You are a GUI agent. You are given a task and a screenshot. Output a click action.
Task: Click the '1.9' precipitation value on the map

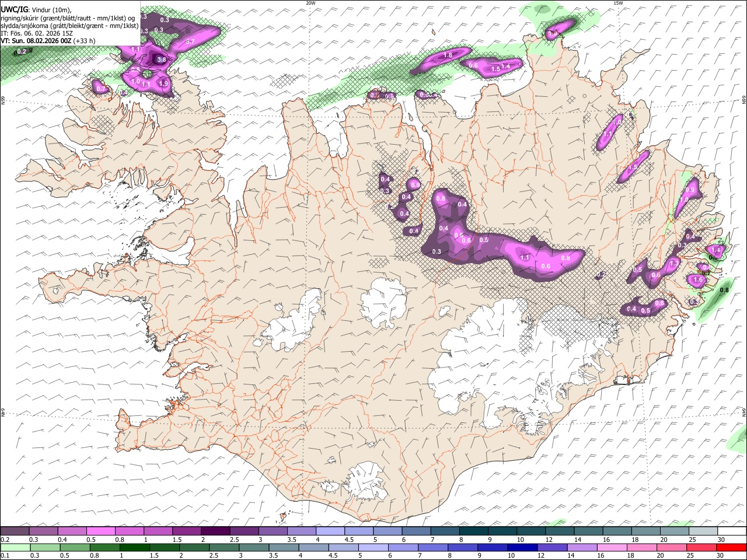point(163,84)
